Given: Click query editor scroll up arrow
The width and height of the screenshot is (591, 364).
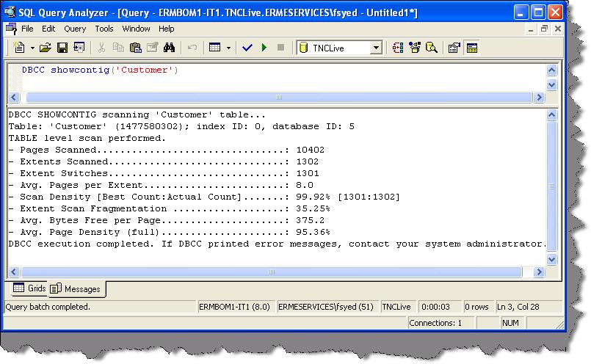Looking at the screenshot, I should point(551,70).
